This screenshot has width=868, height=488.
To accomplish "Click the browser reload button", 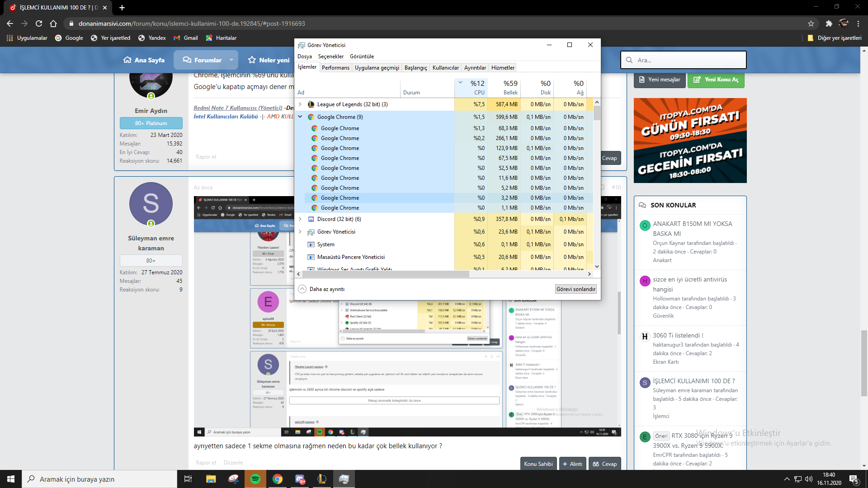I will (x=39, y=23).
